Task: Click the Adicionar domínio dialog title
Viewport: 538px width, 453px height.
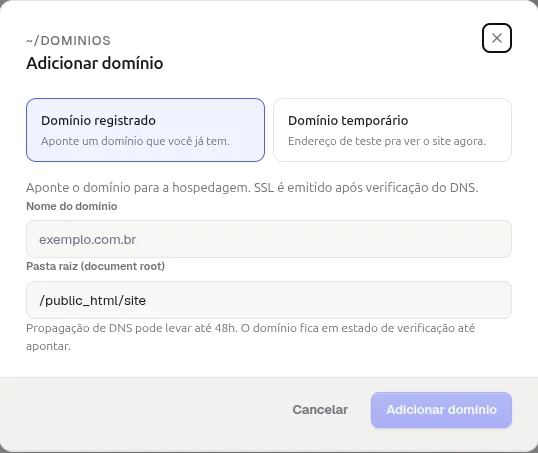Action: (x=95, y=63)
